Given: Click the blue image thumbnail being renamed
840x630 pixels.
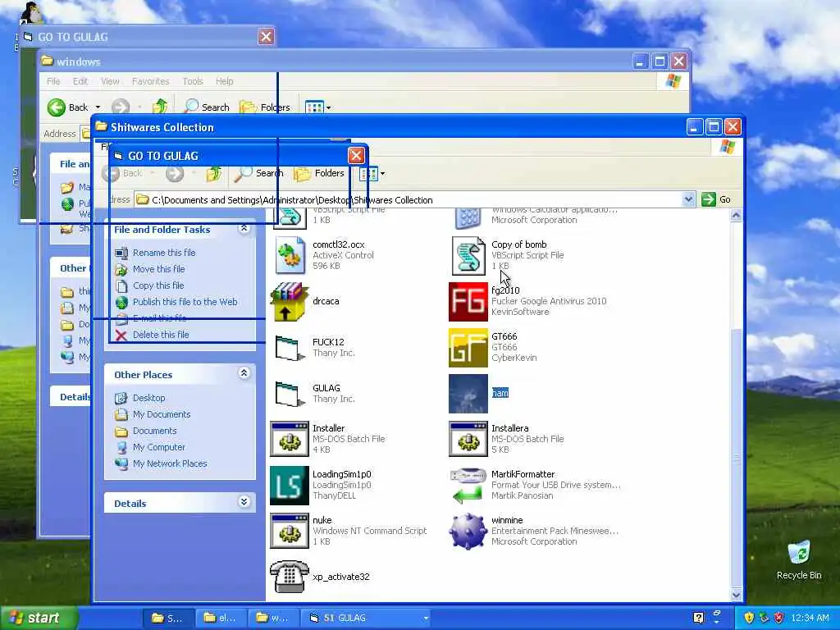Looking at the screenshot, I should pos(468,394).
